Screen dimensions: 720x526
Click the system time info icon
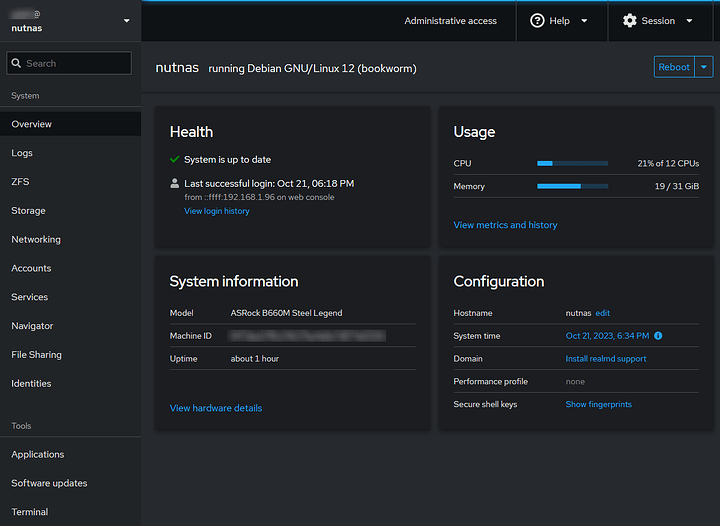658,336
